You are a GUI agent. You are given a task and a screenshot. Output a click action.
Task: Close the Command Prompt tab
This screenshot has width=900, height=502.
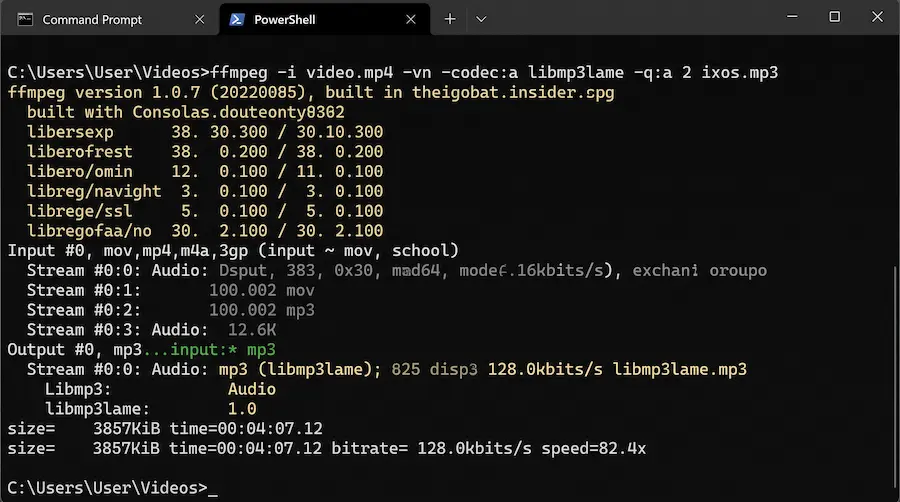coord(199,20)
